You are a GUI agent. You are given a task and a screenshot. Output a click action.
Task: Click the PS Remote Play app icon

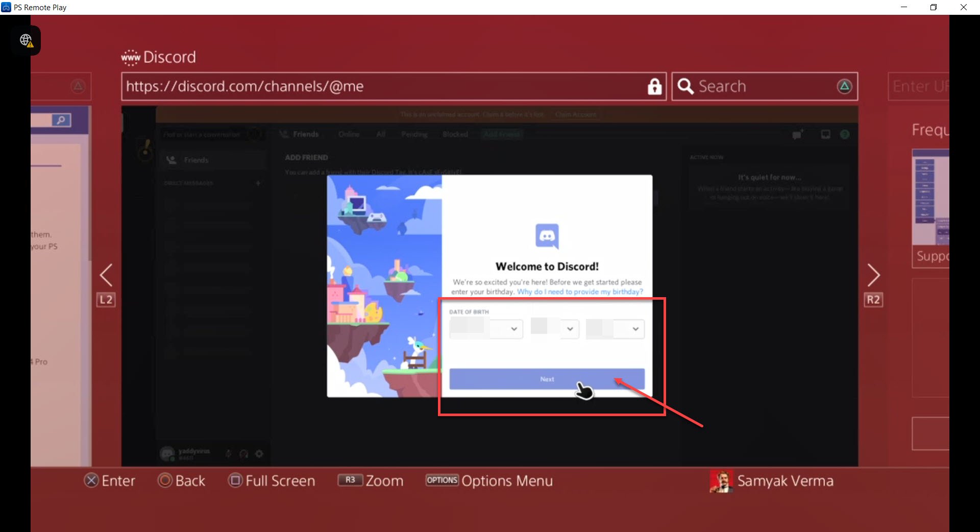[x=6, y=7]
